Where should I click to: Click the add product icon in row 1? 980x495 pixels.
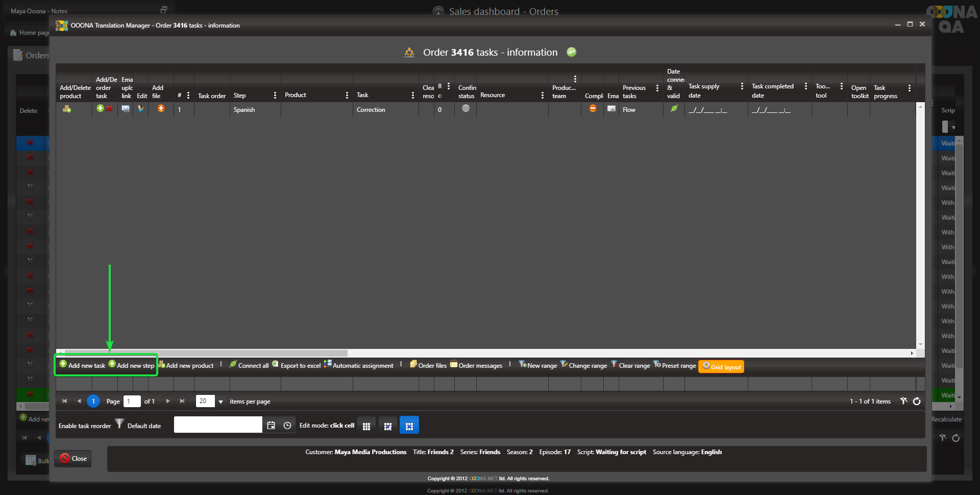click(67, 109)
